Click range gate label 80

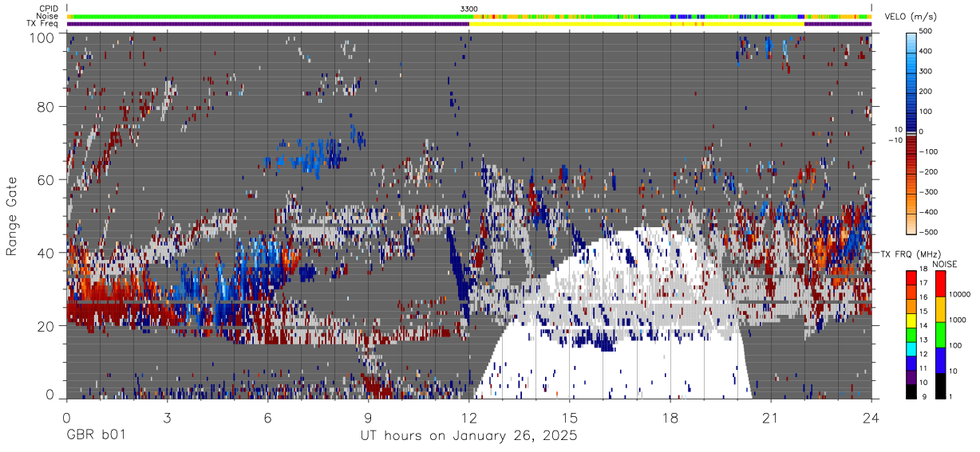pos(45,106)
